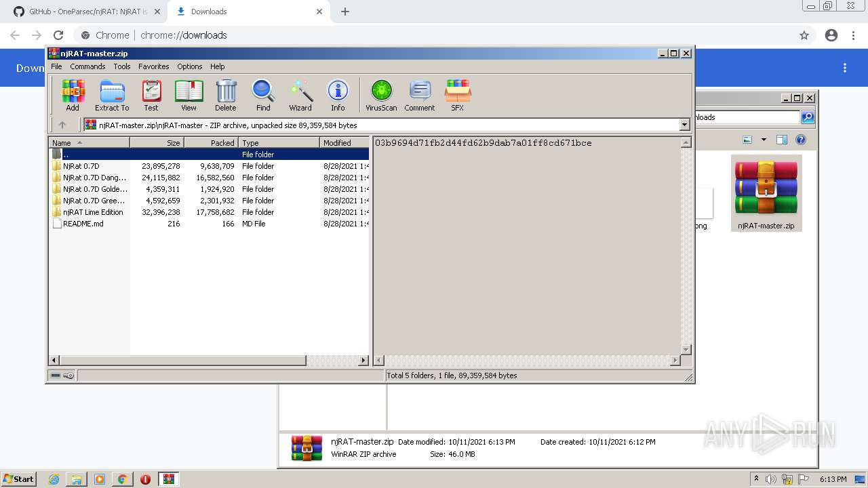Click the Find magnifier icon
Image resolution: width=868 pixels, height=488 pixels.
(263, 95)
